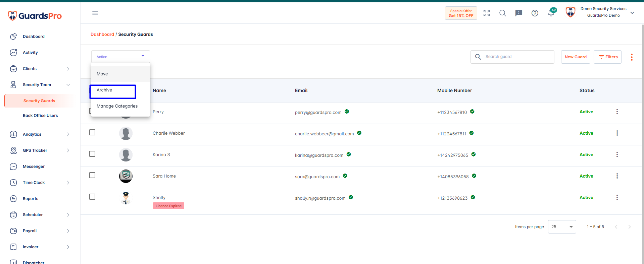This screenshot has width=644, height=264.
Task: Click the header search magnifier icon
Action: coord(503,13)
